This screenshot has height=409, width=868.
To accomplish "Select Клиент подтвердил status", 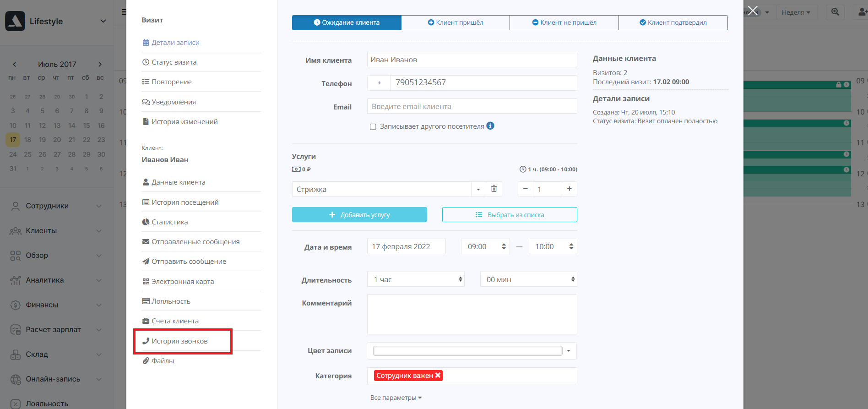I will pyautogui.click(x=673, y=22).
